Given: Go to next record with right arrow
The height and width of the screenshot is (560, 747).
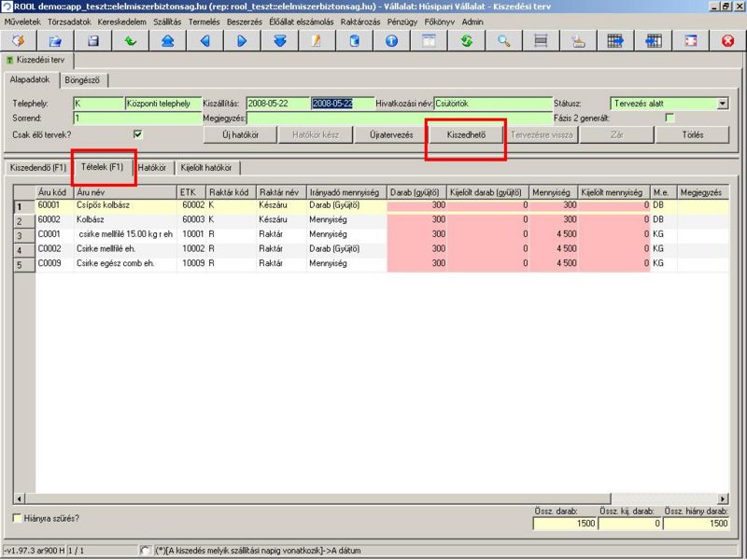Looking at the screenshot, I should pyautogui.click(x=242, y=41).
